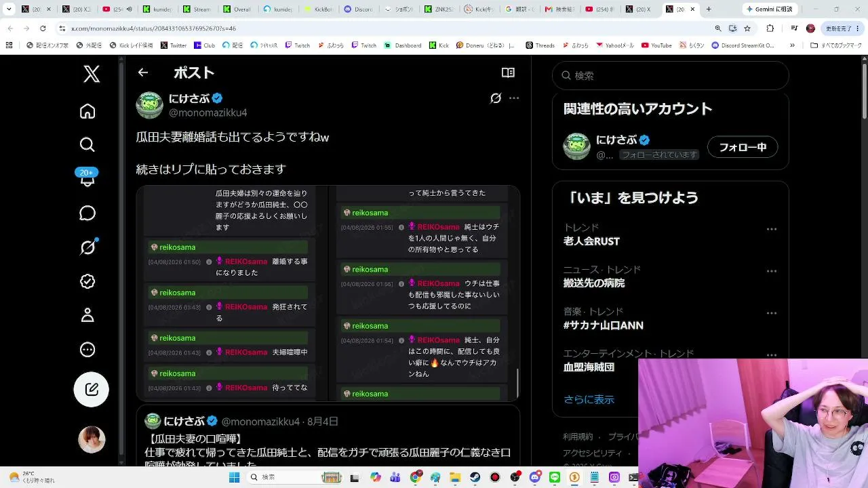Bookmark this page with star icon
The height and width of the screenshot is (488, 868).
click(x=747, y=28)
